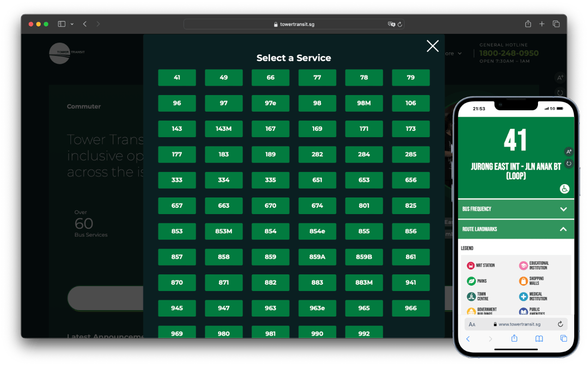Go forward in desktop Safari
588x366 pixels.
pos(98,24)
